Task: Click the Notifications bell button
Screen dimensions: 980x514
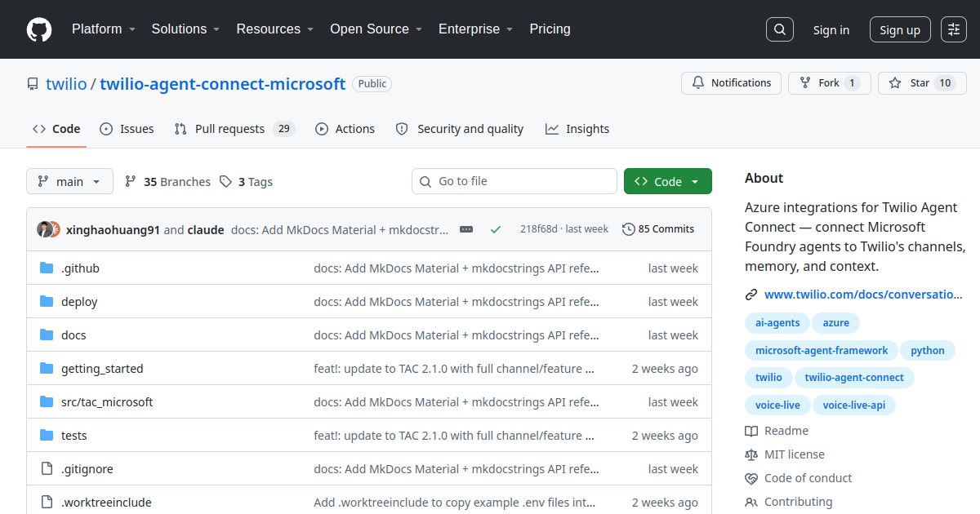Action: pyautogui.click(x=731, y=83)
